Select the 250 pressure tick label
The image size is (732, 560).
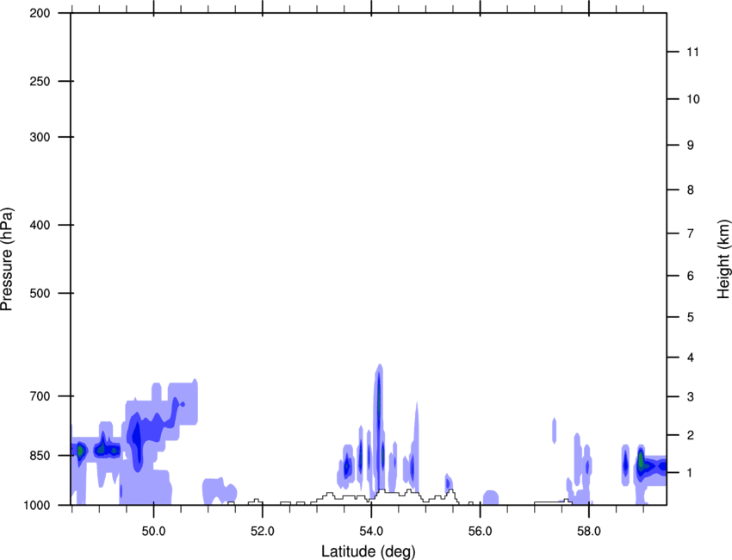(40, 81)
